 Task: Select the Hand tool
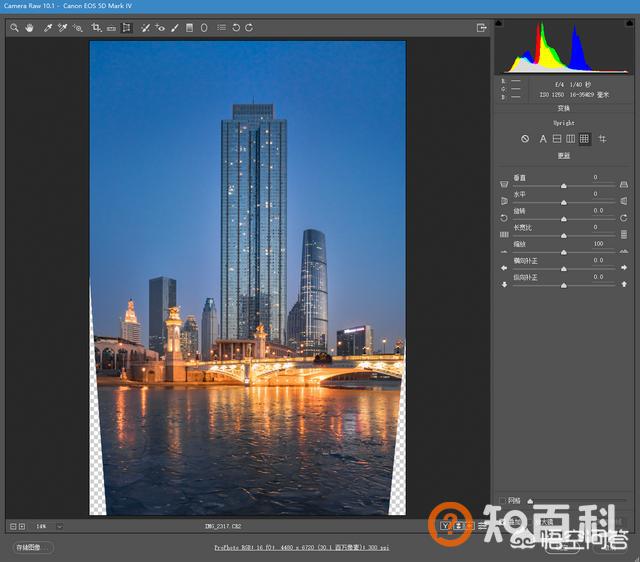pos(29,28)
